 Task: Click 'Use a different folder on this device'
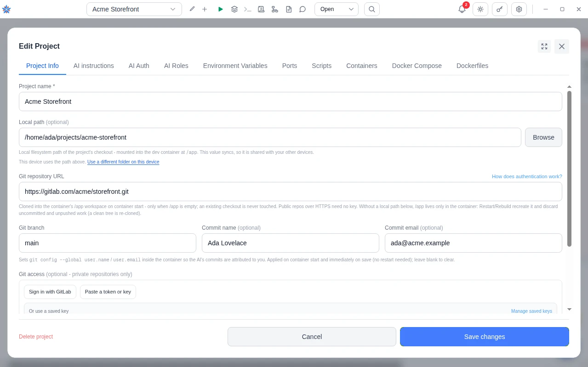click(x=123, y=162)
